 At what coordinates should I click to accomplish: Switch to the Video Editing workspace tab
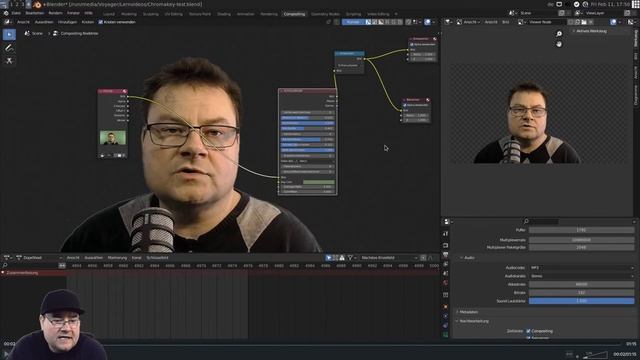[x=378, y=14]
